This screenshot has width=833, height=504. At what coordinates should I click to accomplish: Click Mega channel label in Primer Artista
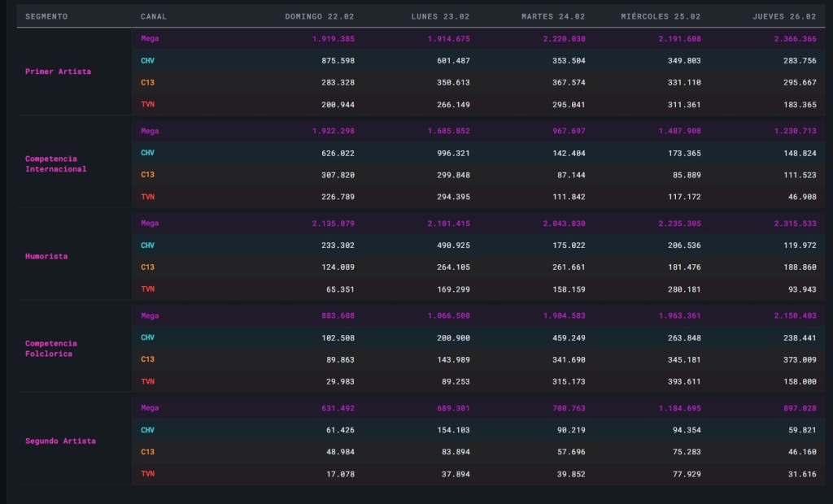click(x=150, y=38)
